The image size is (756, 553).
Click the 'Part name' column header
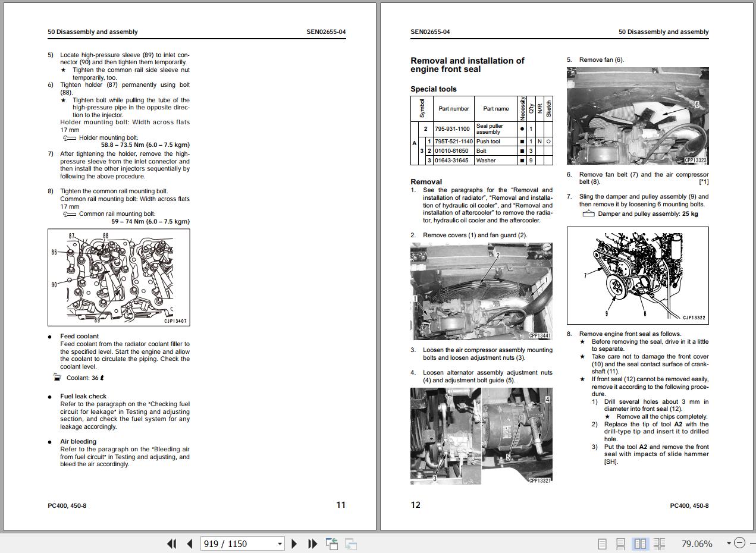pyautogui.click(x=496, y=109)
